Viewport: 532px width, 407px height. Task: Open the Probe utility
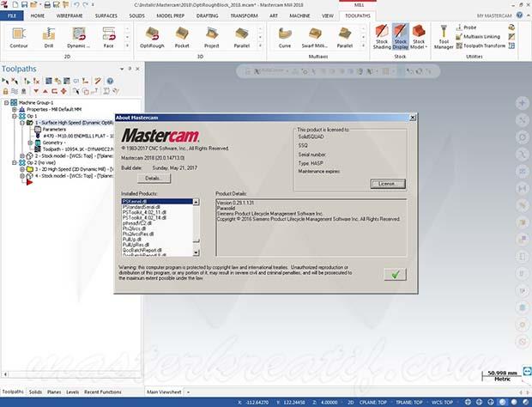point(466,27)
